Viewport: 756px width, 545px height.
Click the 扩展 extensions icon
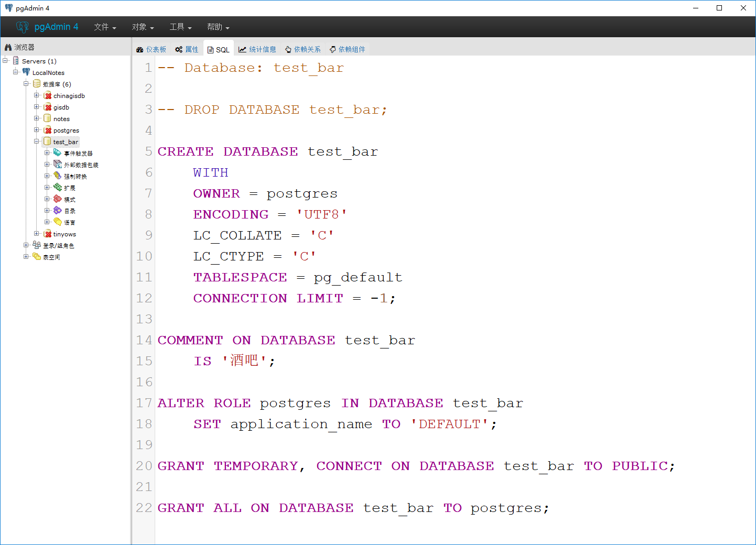click(x=58, y=188)
